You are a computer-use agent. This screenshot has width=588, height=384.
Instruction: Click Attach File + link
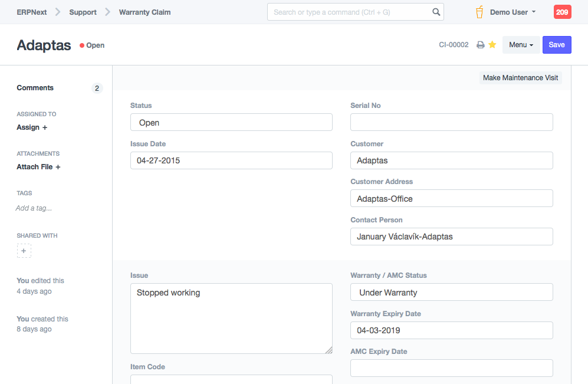pos(38,167)
